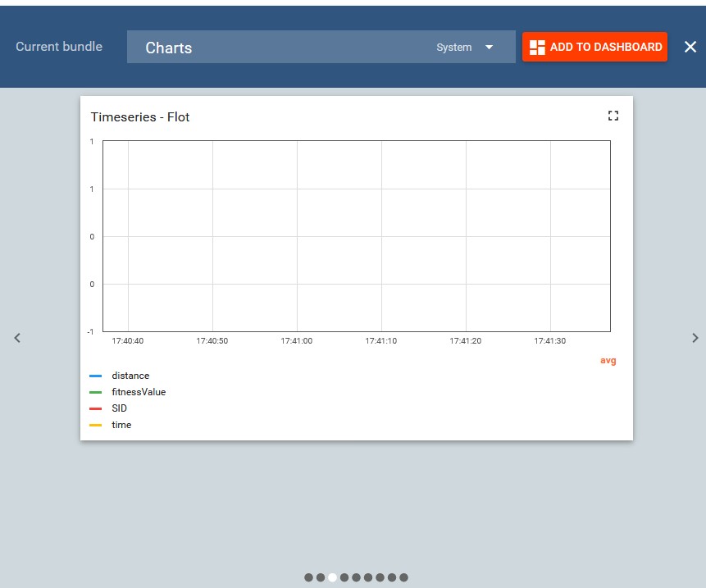Toggle the SID series legend label
This screenshot has height=588, width=706.
click(x=120, y=408)
